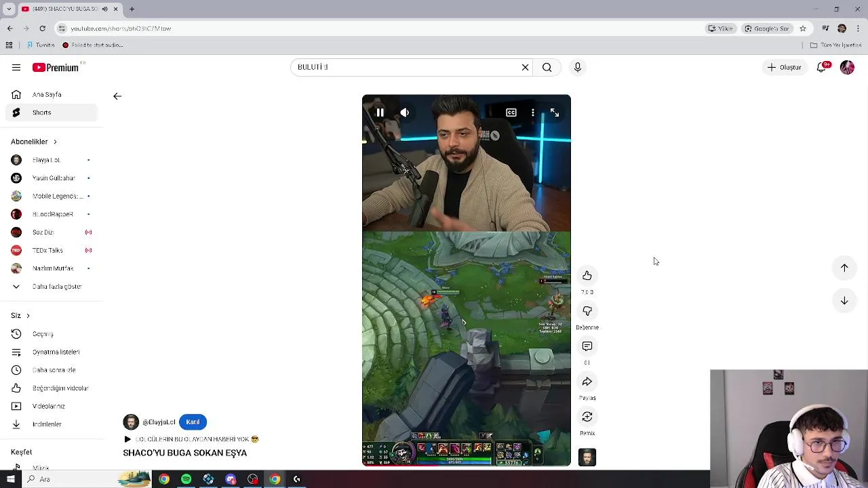Screen dimensions: 868x488
Task: Reload the page in browser
Action: [x=42, y=28]
